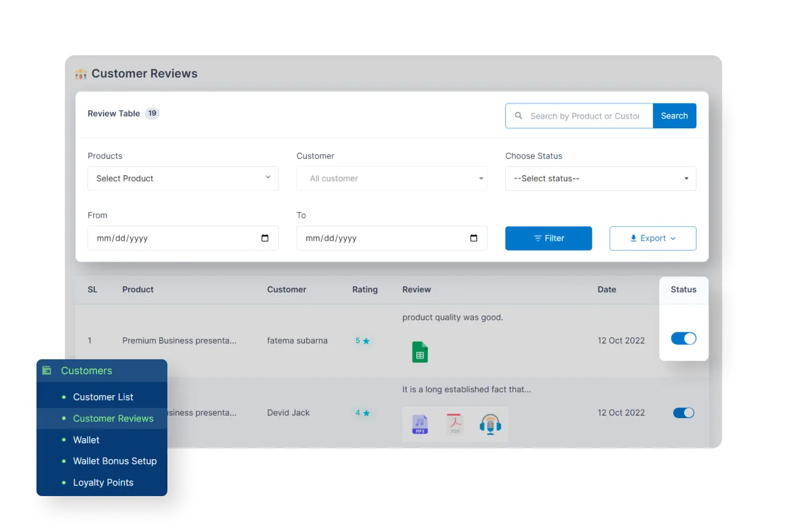Turn off Devid Jack's review status switch

(683, 412)
